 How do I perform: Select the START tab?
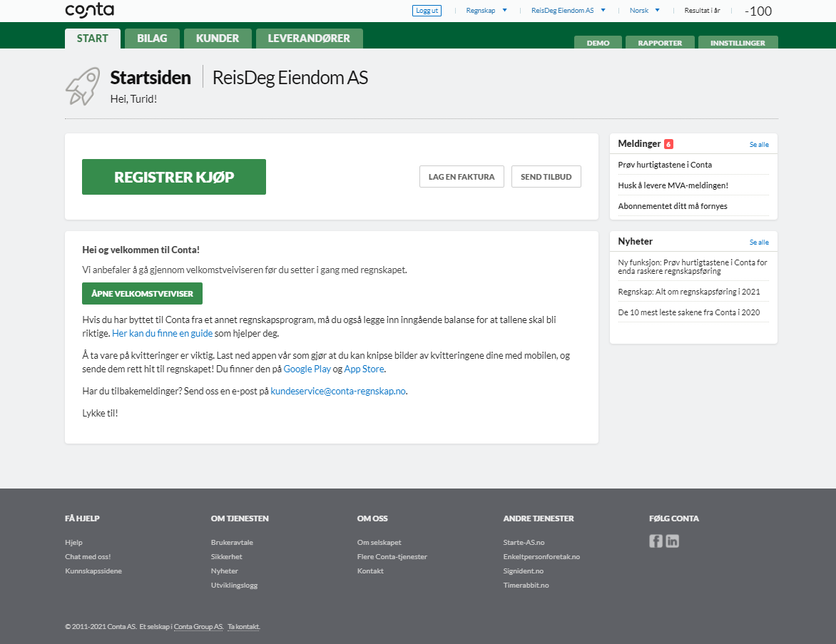pyautogui.click(x=93, y=39)
